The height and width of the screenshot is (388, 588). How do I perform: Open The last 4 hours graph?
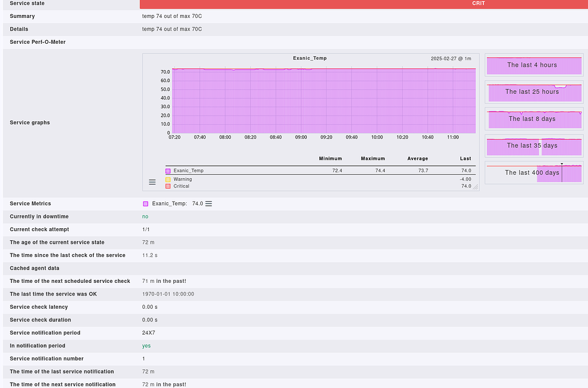coord(534,65)
